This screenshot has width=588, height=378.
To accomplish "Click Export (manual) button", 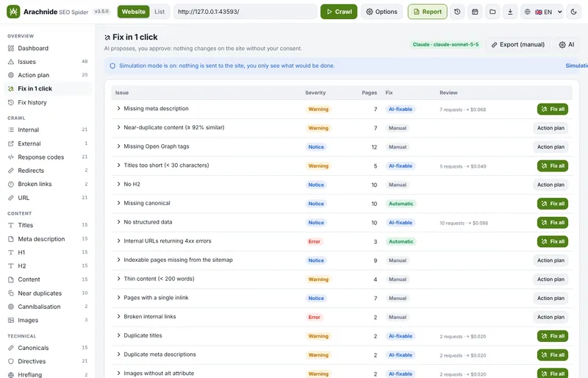I will (x=517, y=45).
